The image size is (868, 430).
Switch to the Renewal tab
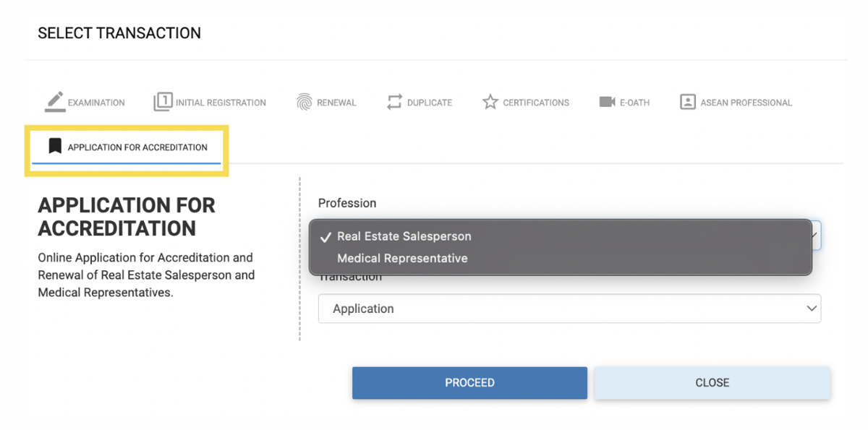(325, 101)
